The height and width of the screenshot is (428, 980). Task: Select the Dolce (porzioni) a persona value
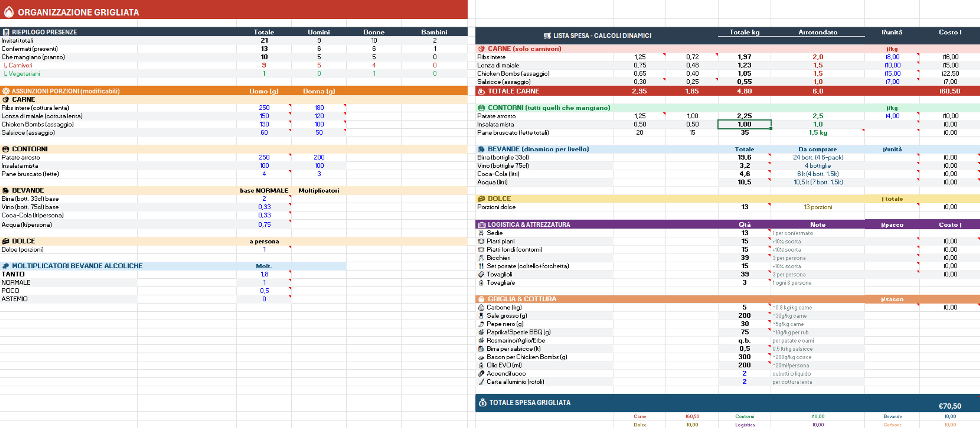264,250
